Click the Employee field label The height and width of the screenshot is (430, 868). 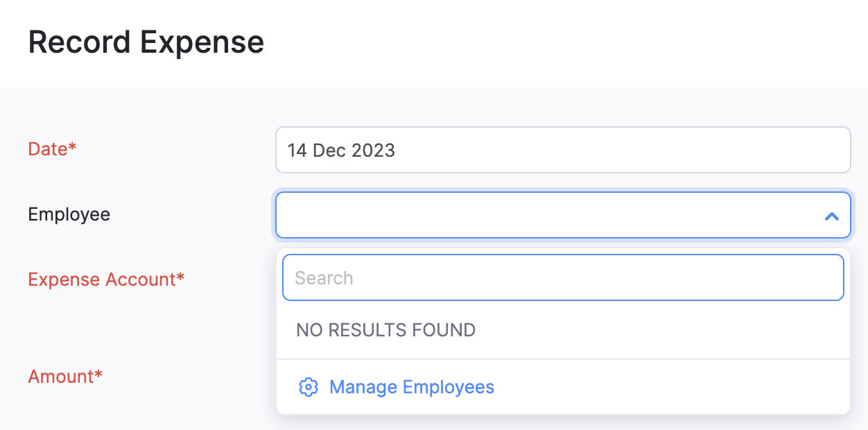[x=69, y=214]
